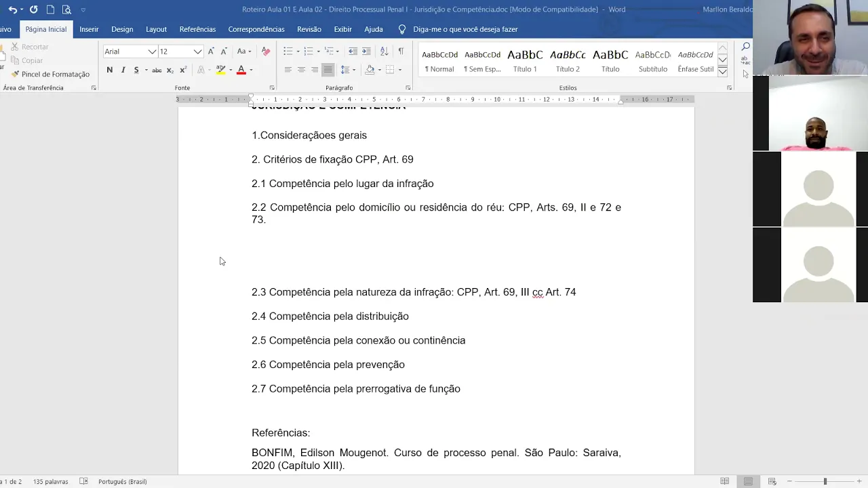This screenshot has height=488, width=868.
Task: Switch to Web Layout view in status bar
Action: click(x=772, y=481)
